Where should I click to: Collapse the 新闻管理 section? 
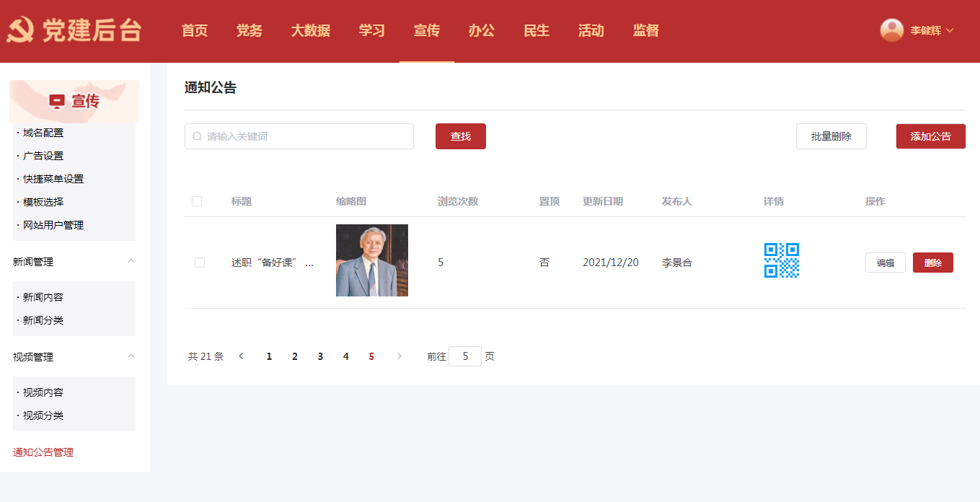pyautogui.click(x=131, y=261)
